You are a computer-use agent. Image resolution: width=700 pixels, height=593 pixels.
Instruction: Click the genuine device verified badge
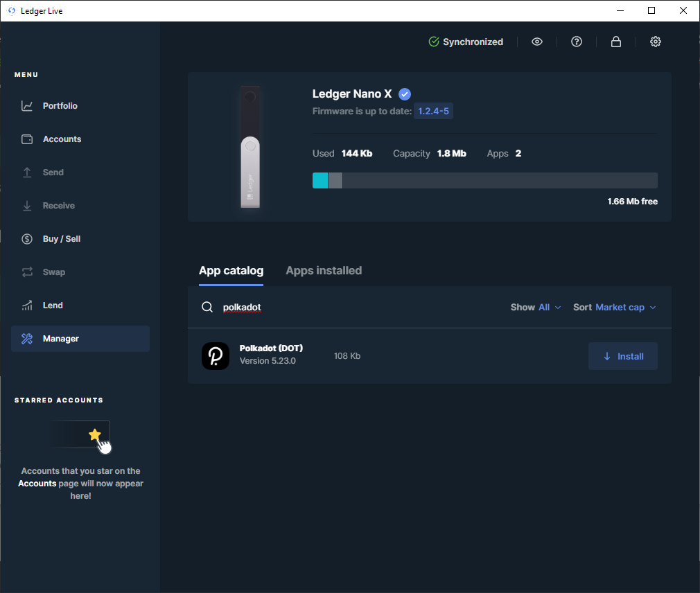click(x=405, y=94)
